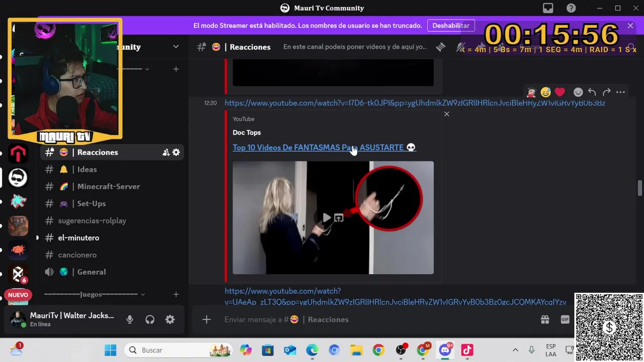Screen dimensions: 644x362
Task: Open the gift Nitro icon
Action: click(x=545, y=319)
